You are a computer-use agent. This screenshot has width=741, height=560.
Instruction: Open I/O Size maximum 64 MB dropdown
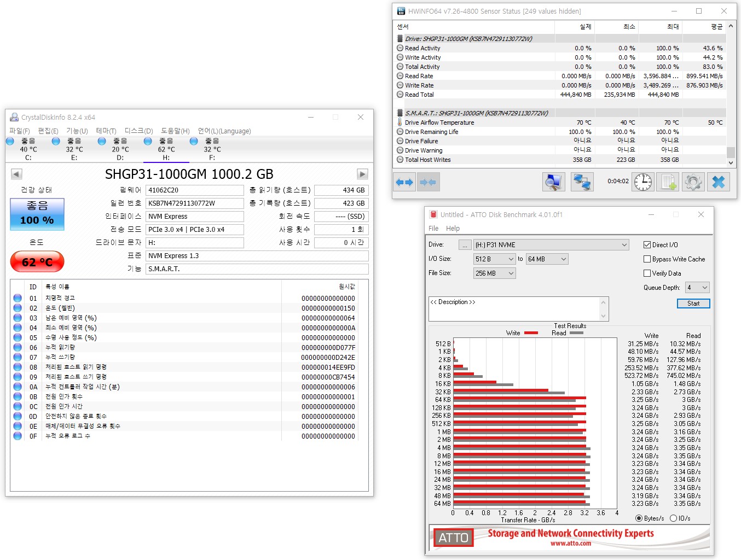click(x=547, y=259)
